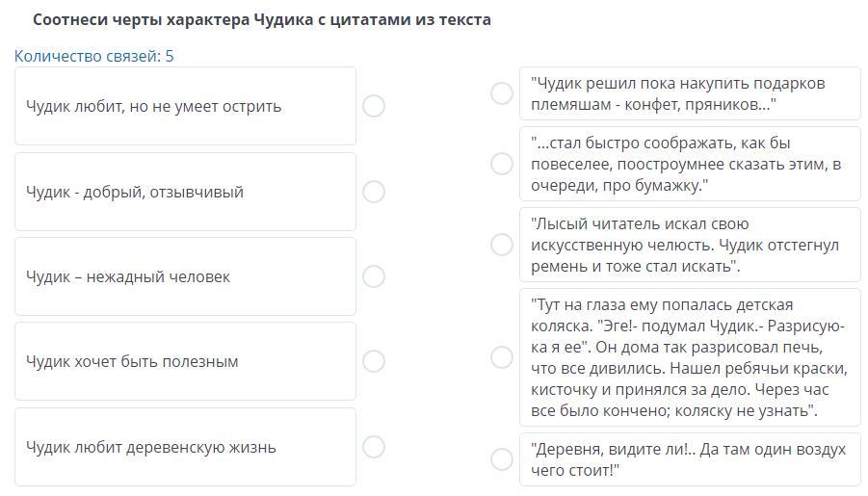Click the "Чудик хочет быть полезным" card
The height and width of the screenshot is (496, 868).
point(185,361)
